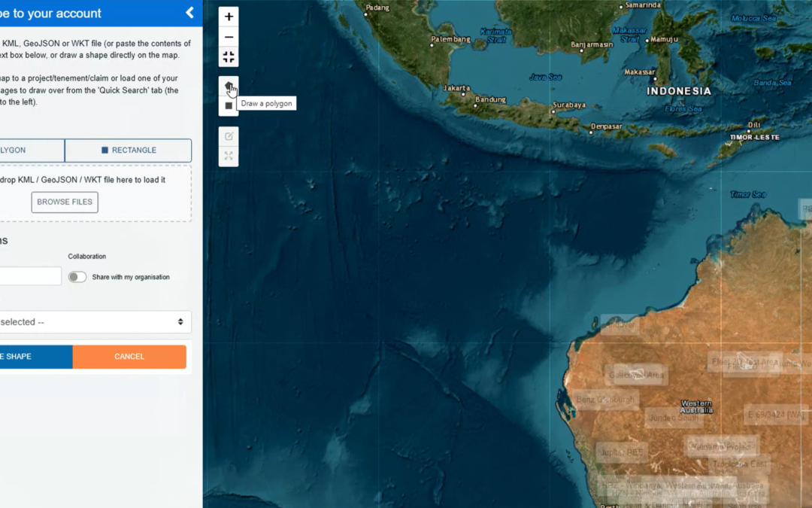Click inside the shape name text field
812x508 pixels.
coord(30,275)
